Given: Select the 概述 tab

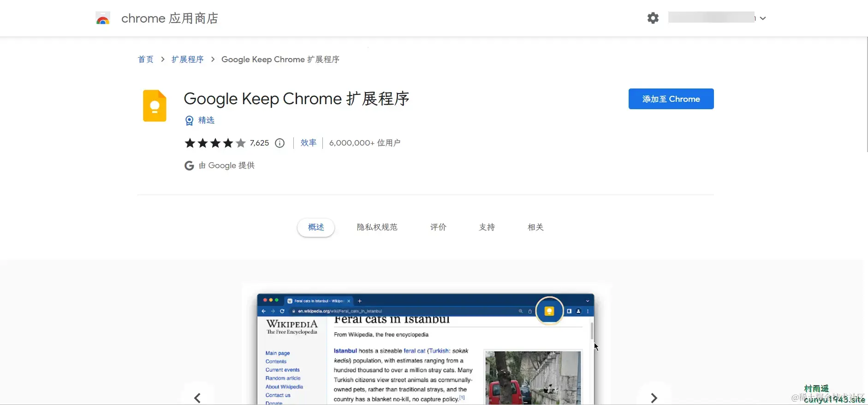Looking at the screenshot, I should 316,227.
